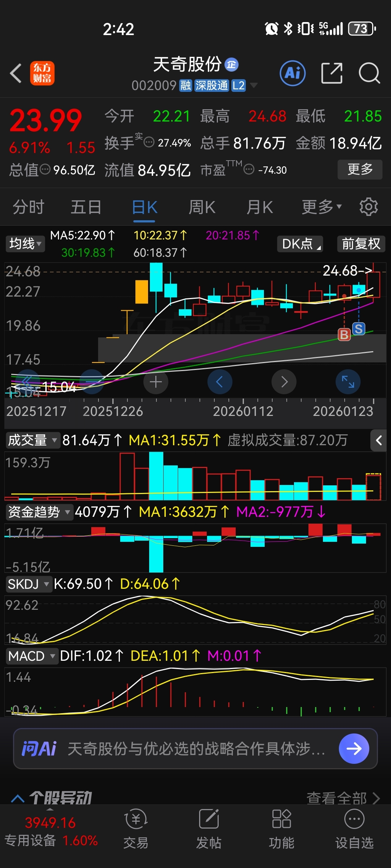Viewport: 391px width, 868px height.
Task: Tap MA5:22.90 average value
Action: tap(83, 235)
